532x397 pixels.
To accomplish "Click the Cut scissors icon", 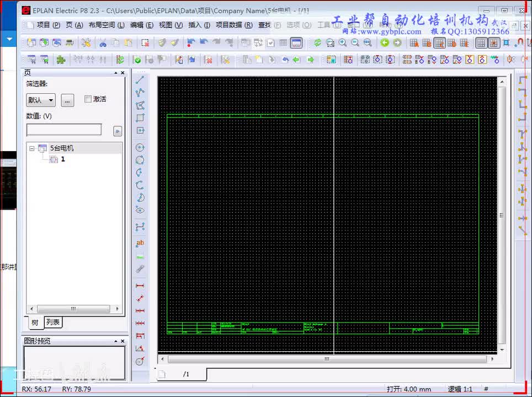I will 103,43.
